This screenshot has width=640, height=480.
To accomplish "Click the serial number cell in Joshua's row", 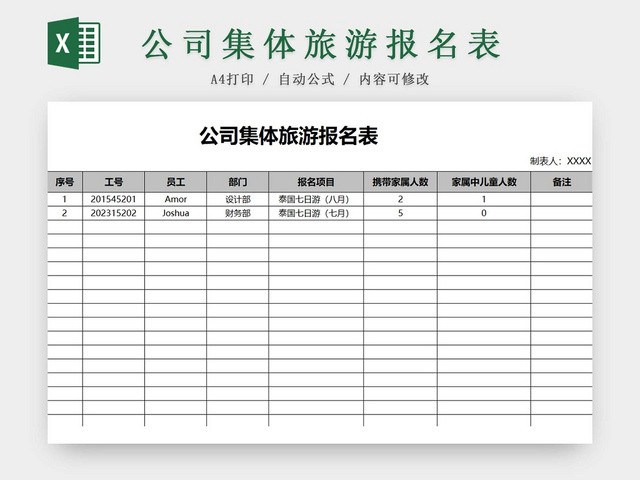I will point(65,213).
